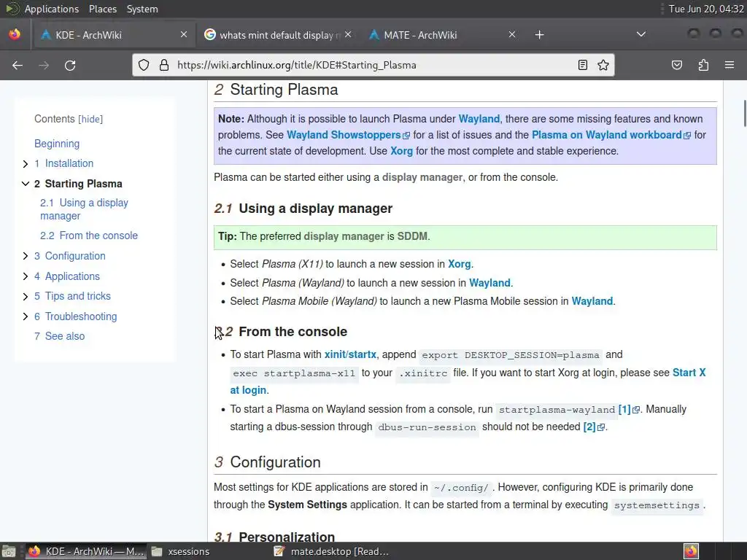Screen dimensions: 747x560
Task: Switch to KDE - ArchWiki taskbar window
Action: pyautogui.click(x=86, y=551)
